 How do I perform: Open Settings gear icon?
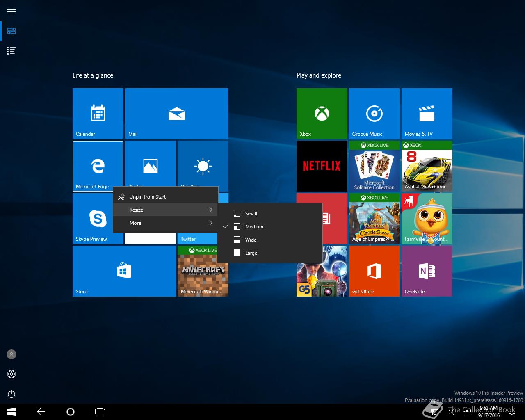pyautogui.click(x=11, y=374)
